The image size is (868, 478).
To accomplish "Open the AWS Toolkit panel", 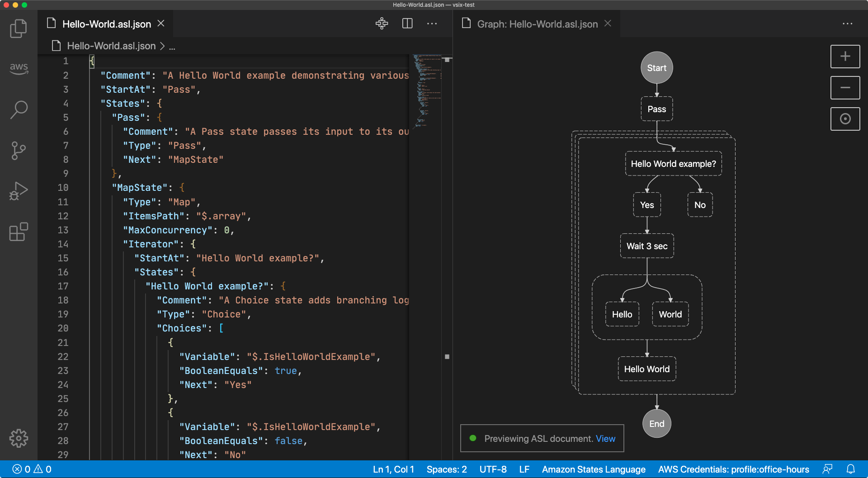I will pos(19,68).
